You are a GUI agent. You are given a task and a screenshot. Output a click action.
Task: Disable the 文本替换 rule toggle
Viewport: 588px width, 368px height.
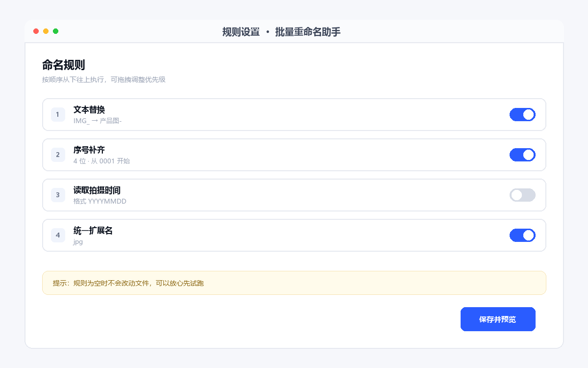(x=522, y=114)
